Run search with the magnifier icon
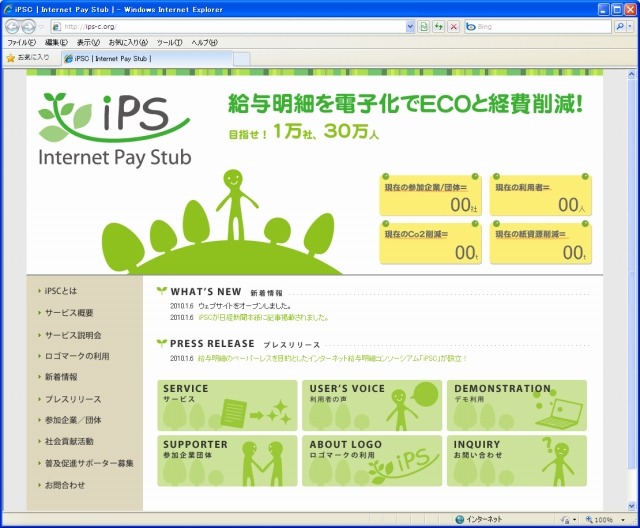The image size is (640, 528). pos(620,27)
